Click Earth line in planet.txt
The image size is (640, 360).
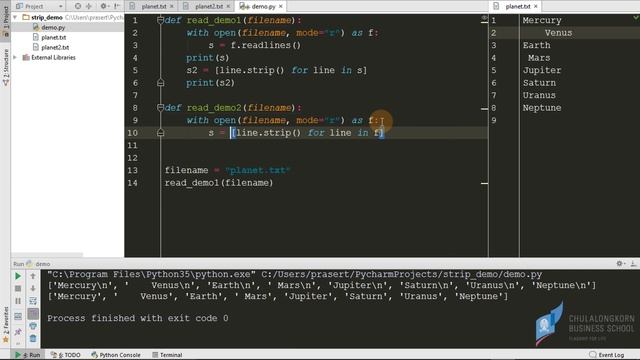536,45
